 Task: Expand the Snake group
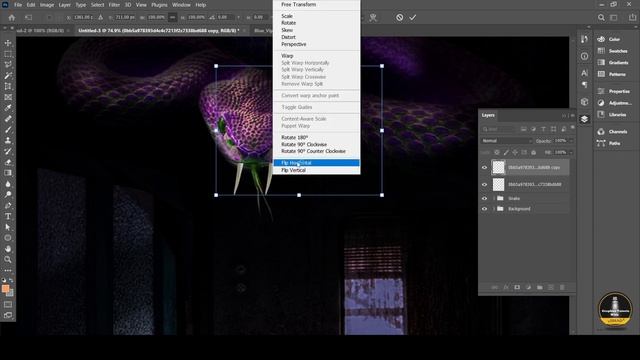[x=494, y=198]
